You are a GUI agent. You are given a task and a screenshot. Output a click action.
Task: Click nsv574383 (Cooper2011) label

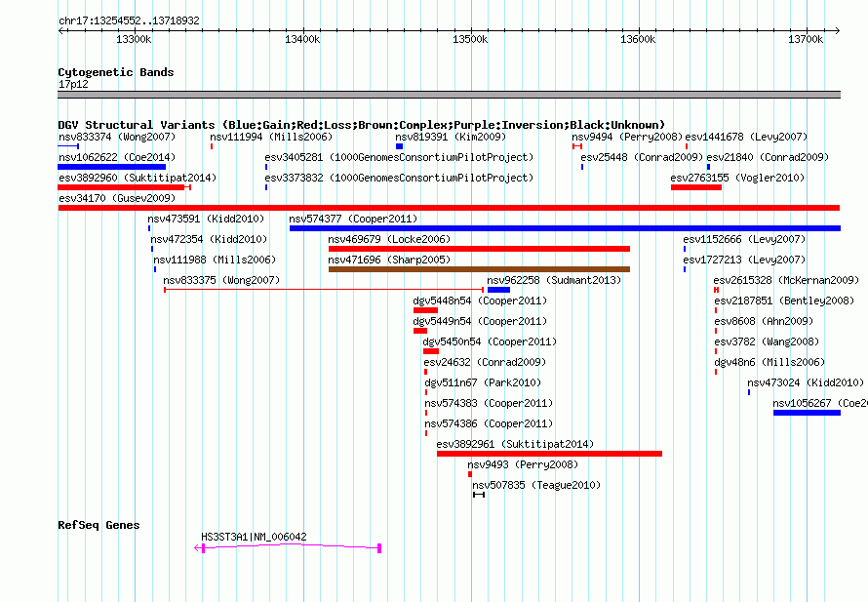[x=489, y=403]
